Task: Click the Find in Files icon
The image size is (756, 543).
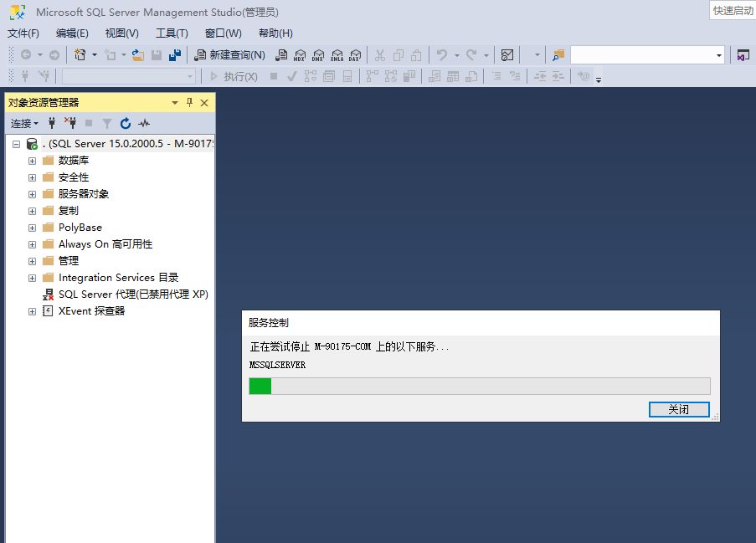Action: pyautogui.click(x=558, y=55)
